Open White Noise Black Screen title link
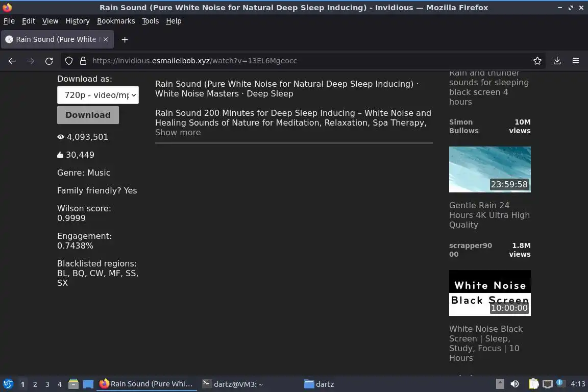Viewport: 588px width, 392px height. point(485,343)
